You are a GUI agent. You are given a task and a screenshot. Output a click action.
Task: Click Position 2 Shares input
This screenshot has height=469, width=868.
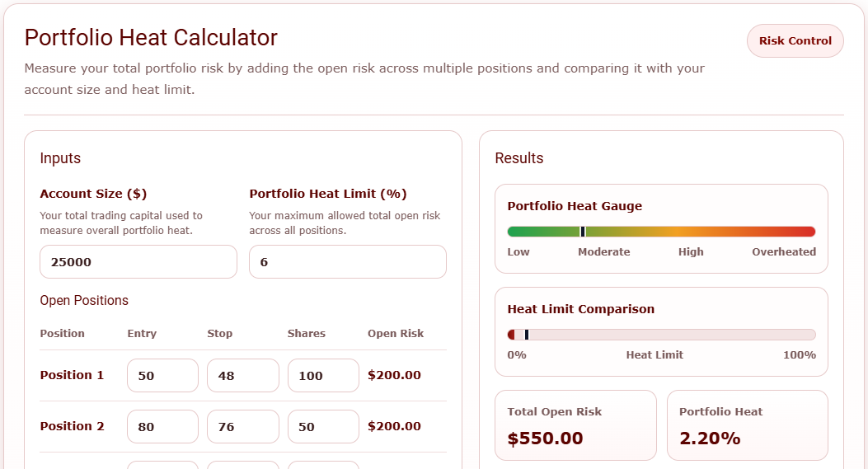point(322,427)
